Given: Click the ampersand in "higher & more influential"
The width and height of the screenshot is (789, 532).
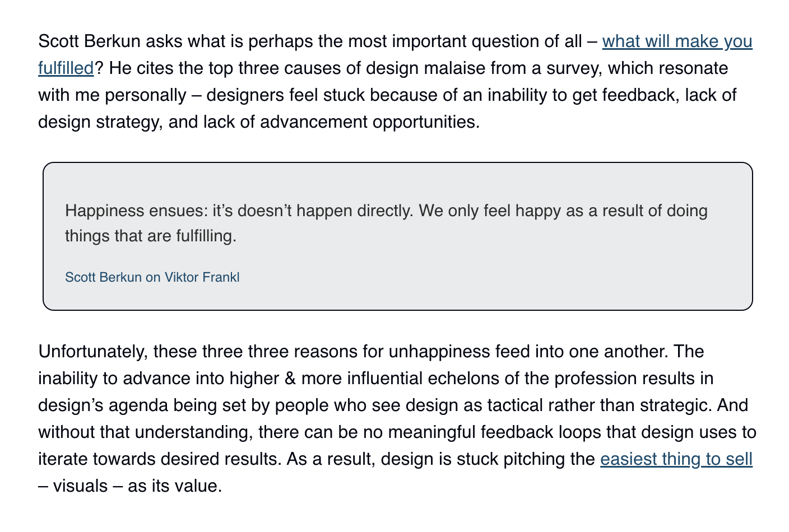Looking at the screenshot, I should pos(290,379).
